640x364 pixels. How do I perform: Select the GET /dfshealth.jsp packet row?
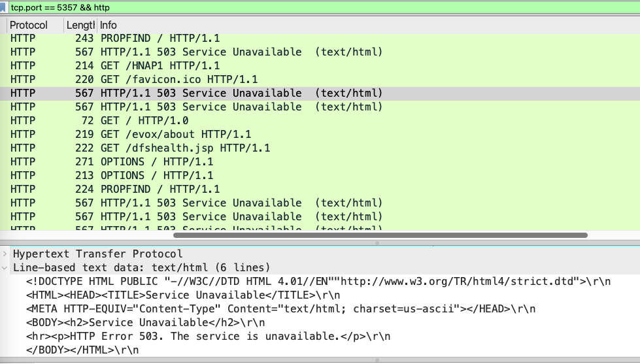(x=320, y=148)
